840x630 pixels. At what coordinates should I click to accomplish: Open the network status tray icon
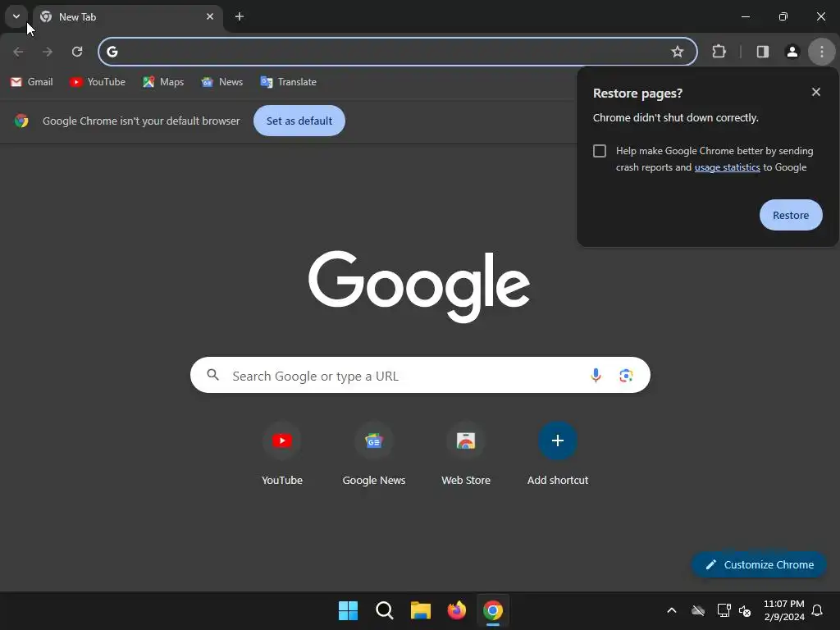(724, 610)
